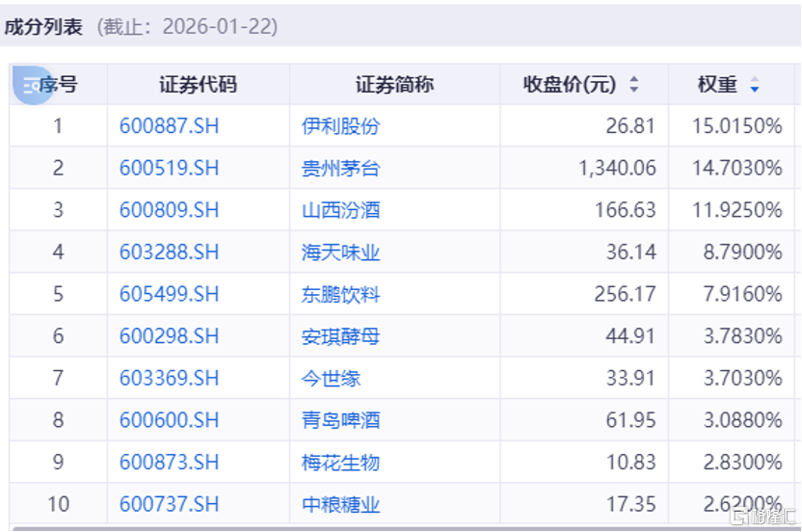Screen dimensions: 802x532
Task: Open stock code 600873.SH
Action: click(x=170, y=462)
